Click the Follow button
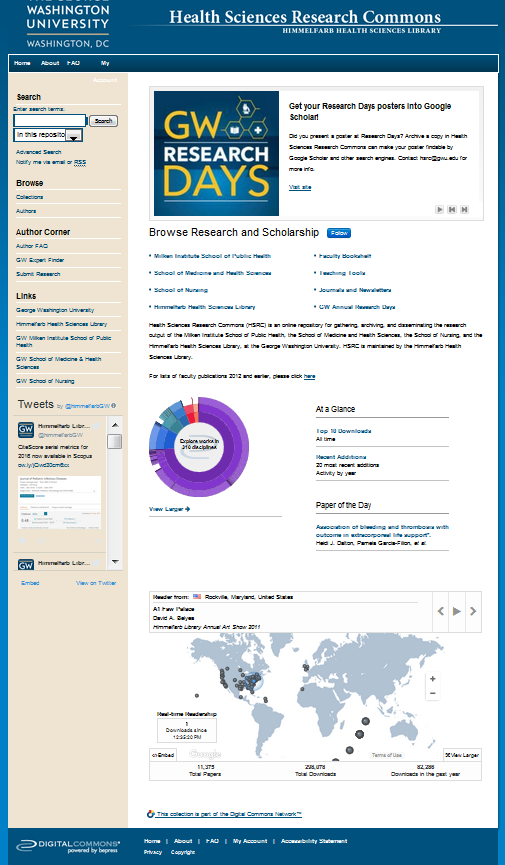The image size is (505, 865). 339,233
